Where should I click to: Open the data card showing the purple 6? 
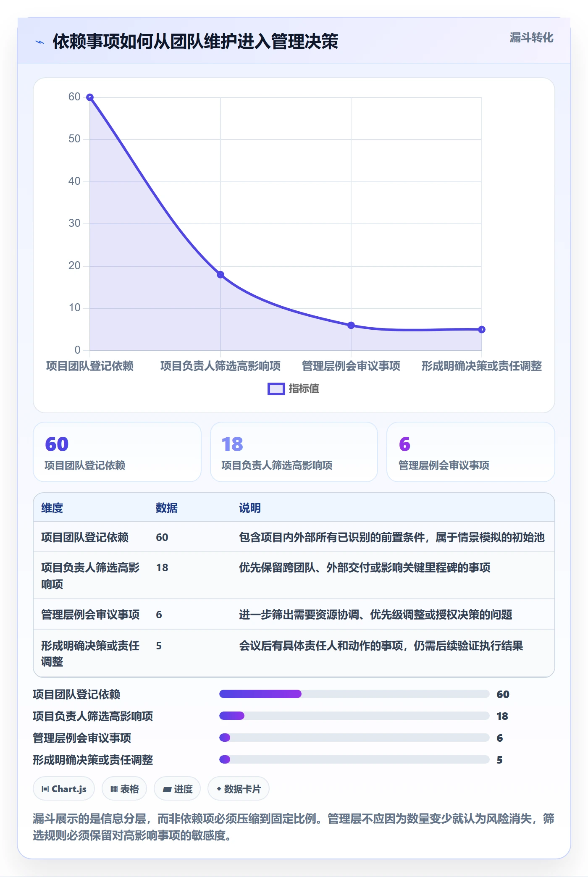[x=471, y=452]
